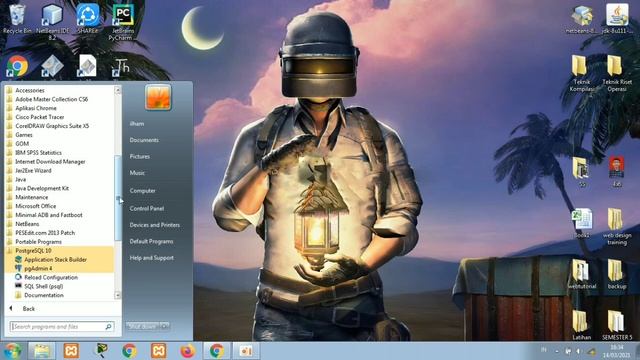Open Documents from Start menu
The height and width of the screenshot is (360, 640).
(144, 140)
